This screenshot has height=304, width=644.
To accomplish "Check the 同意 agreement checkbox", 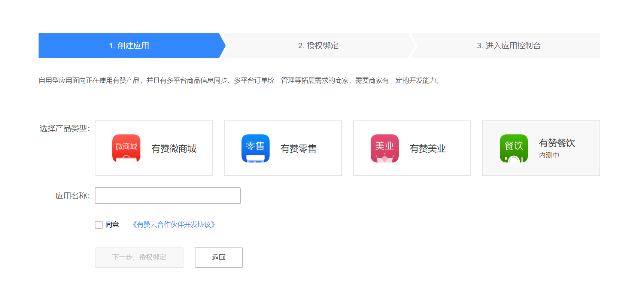I will (x=98, y=225).
